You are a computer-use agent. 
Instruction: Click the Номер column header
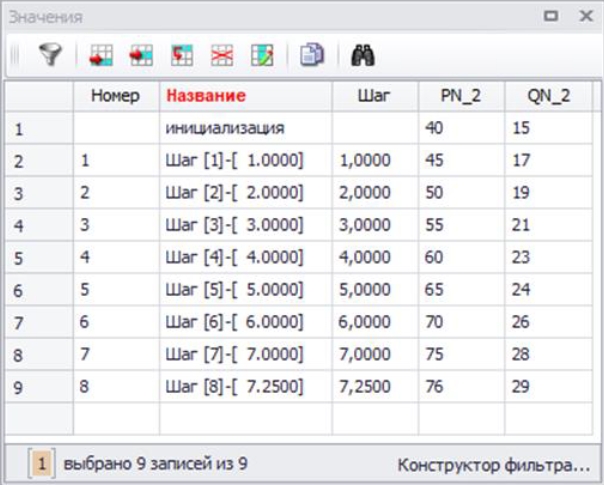click(x=116, y=96)
